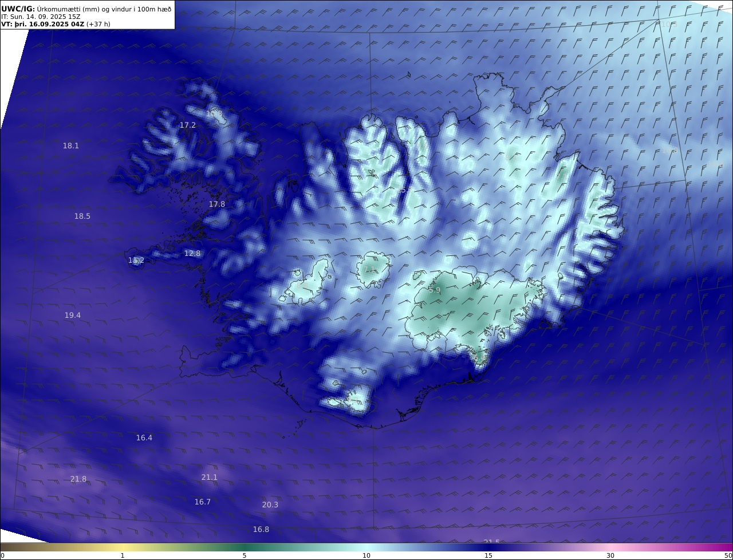Click the map value 18.5
The height and width of the screenshot is (560, 733).
pyautogui.click(x=82, y=216)
